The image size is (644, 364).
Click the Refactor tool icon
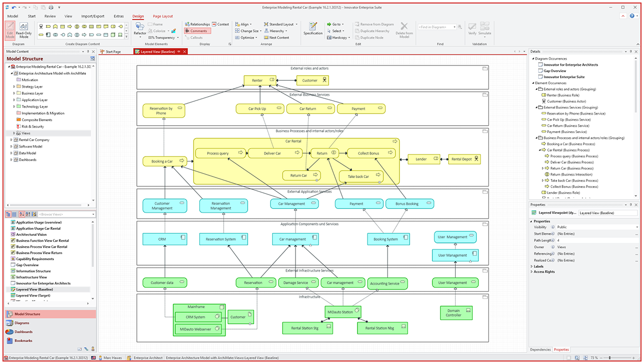[140, 27]
